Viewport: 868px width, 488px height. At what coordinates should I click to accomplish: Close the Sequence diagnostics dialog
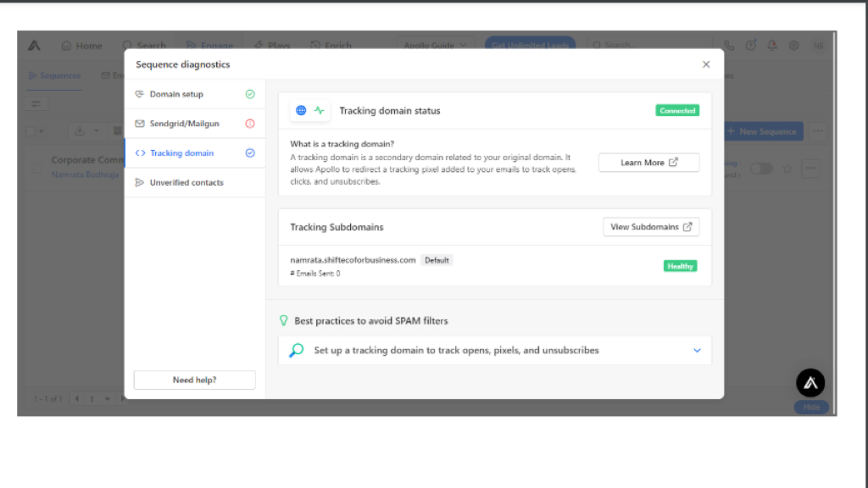tap(706, 64)
